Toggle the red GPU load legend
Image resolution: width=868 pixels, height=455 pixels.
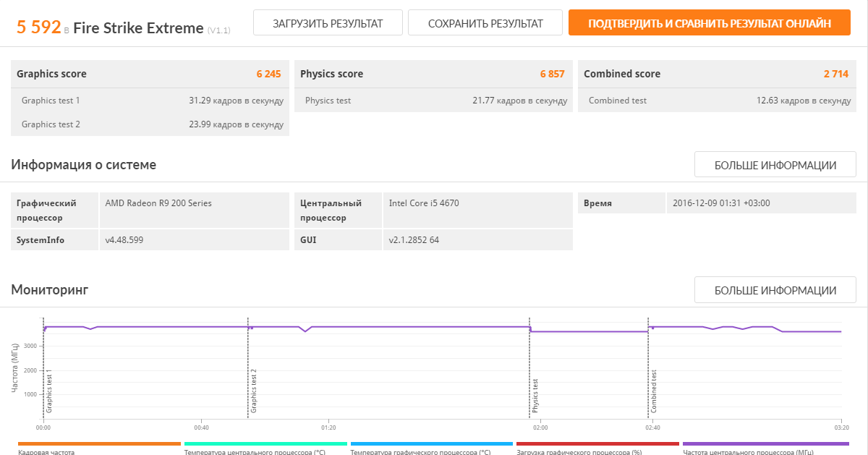(x=597, y=448)
